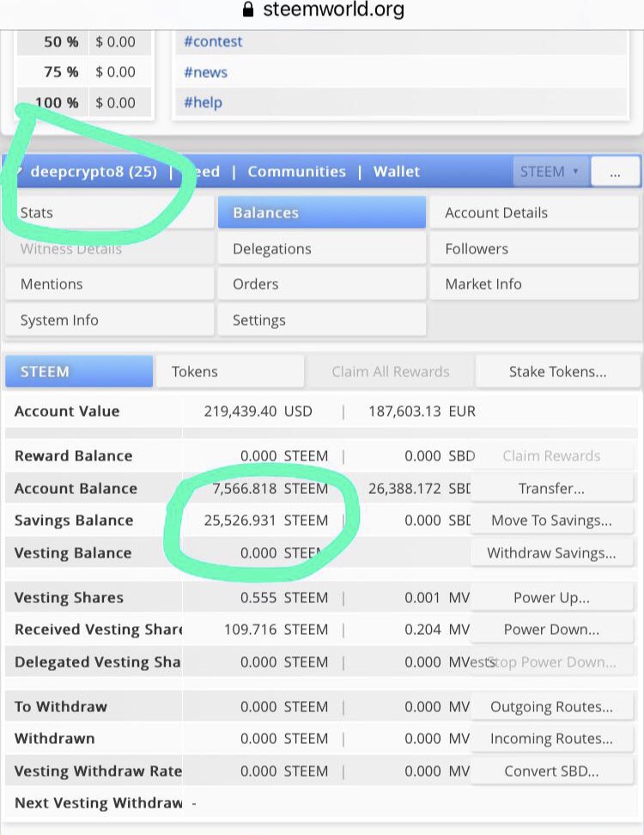Click the Claim All Rewards button
The height and width of the screenshot is (835, 644).
tap(391, 371)
